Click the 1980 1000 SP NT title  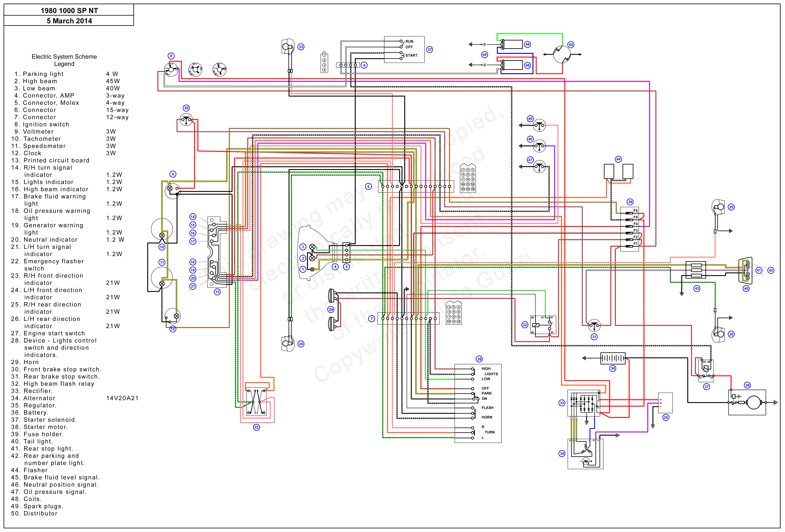click(69, 11)
